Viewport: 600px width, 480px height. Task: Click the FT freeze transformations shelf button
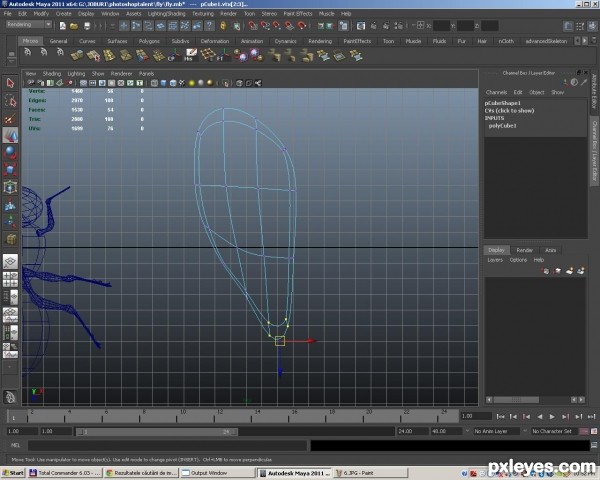point(223,56)
